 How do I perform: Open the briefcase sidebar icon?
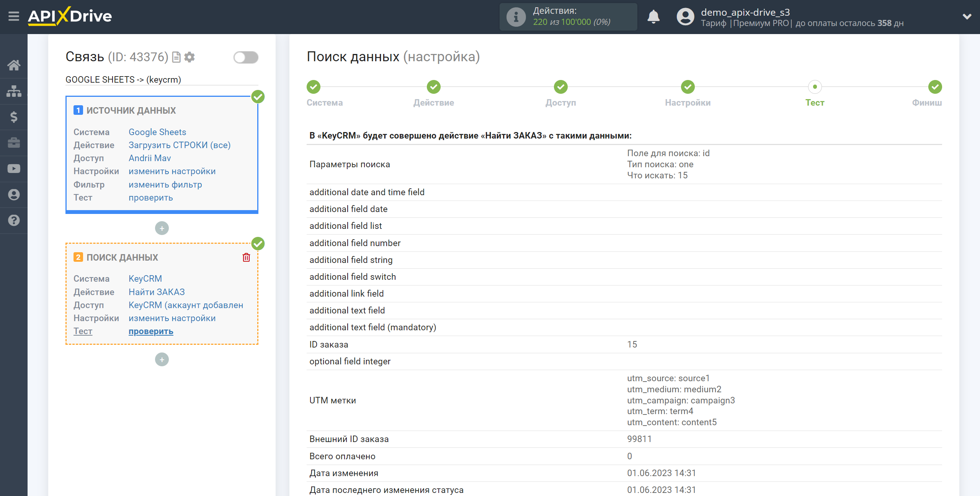point(14,143)
